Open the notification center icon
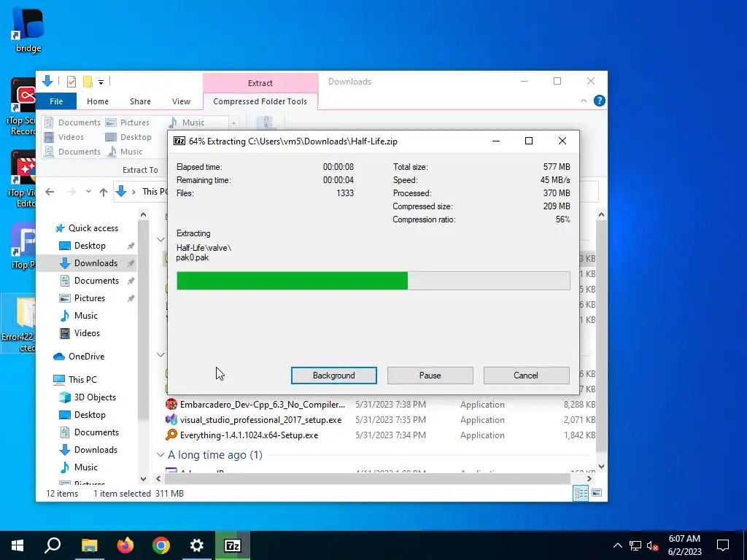 tap(723, 545)
